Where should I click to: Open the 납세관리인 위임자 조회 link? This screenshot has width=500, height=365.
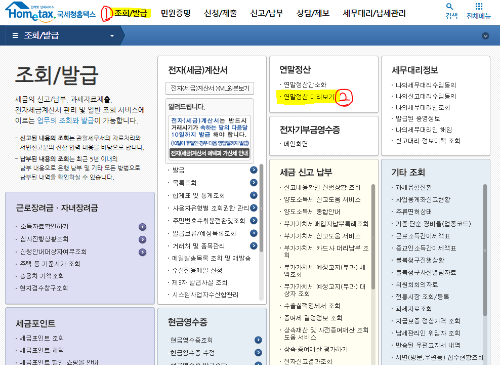428,333
